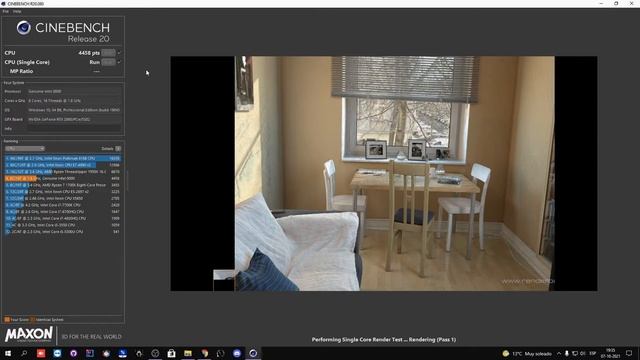Open the yellow folder taskbar icon
The image size is (640, 360).
click(188, 353)
